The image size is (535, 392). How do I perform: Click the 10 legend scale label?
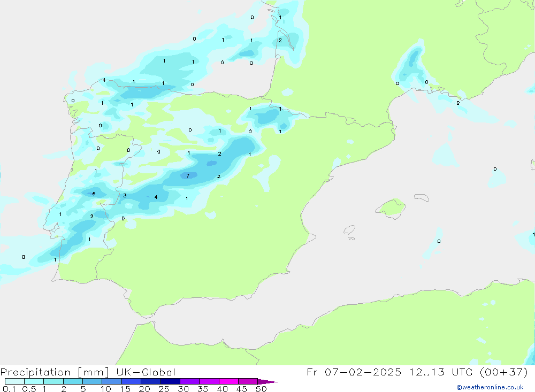pyautogui.click(x=106, y=389)
